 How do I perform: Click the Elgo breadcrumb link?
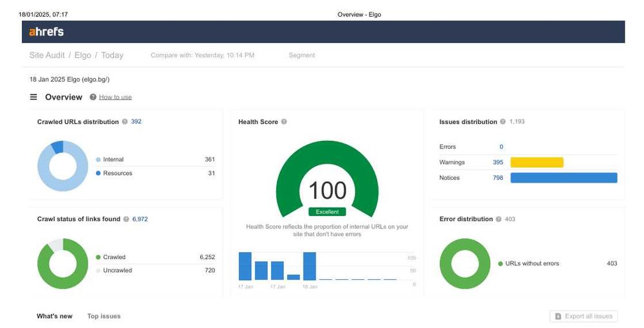82,55
